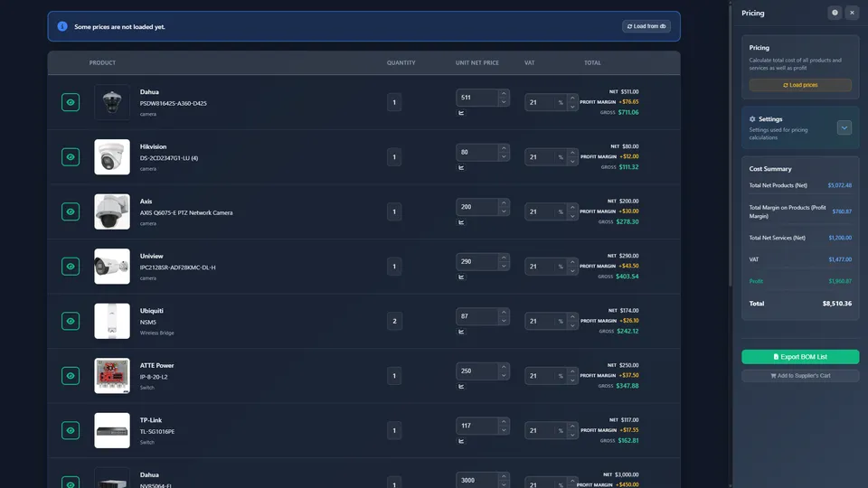The height and width of the screenshot is (488, 868).
Task: Open Axis PTZ camera thumbnail
Action: pos(112,211)
